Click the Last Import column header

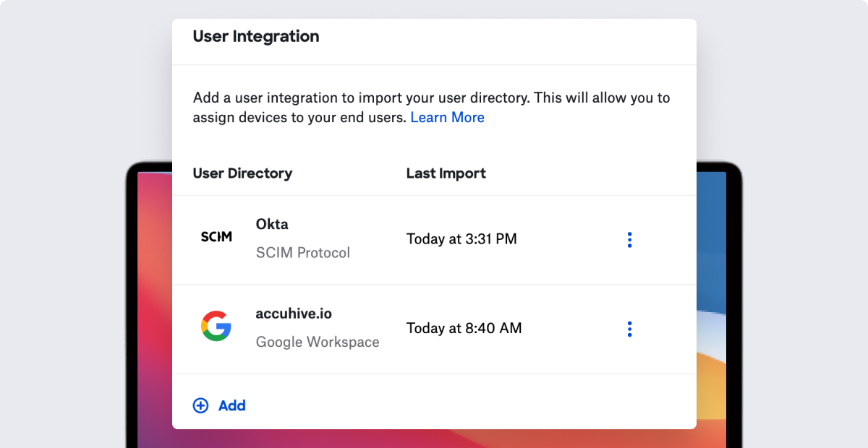[446, 173]
